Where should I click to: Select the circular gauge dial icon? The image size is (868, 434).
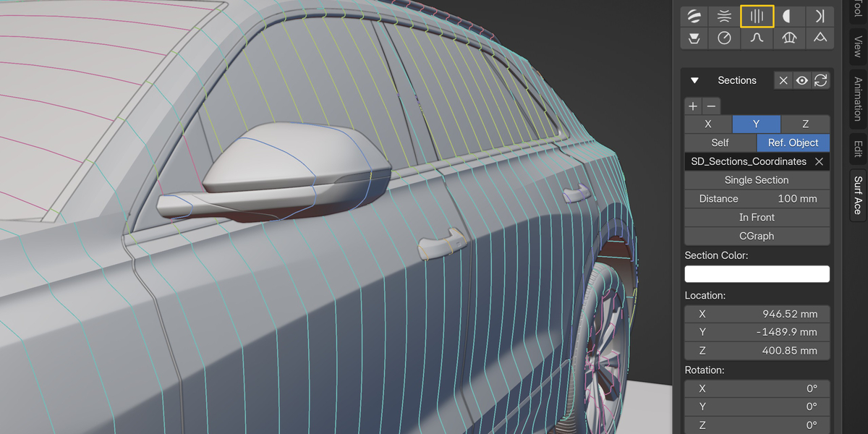(x=724, y=38)
